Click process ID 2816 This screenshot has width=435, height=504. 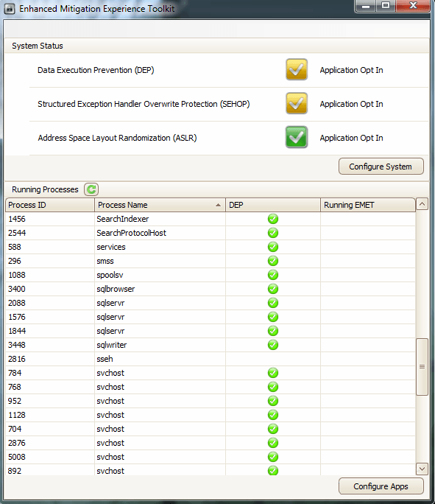pyautogui.click(x=17, y=359)
